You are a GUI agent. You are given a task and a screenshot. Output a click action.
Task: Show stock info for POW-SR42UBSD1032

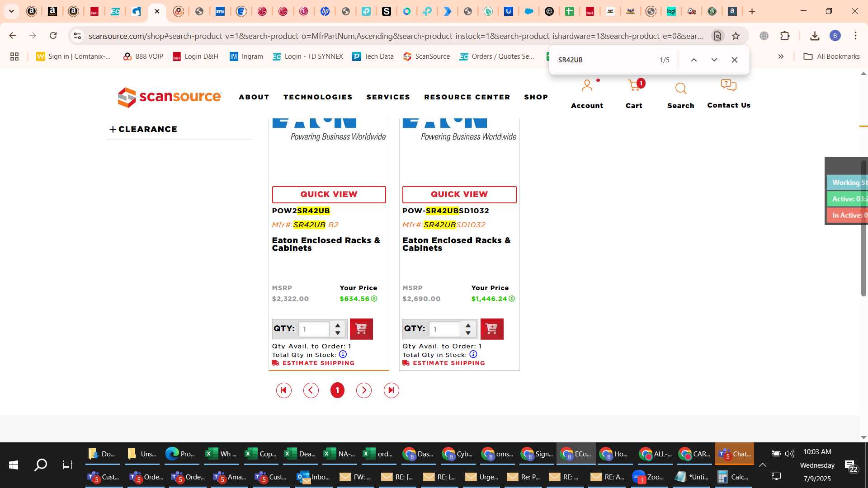pyautogui.click(x=473, y=354)
